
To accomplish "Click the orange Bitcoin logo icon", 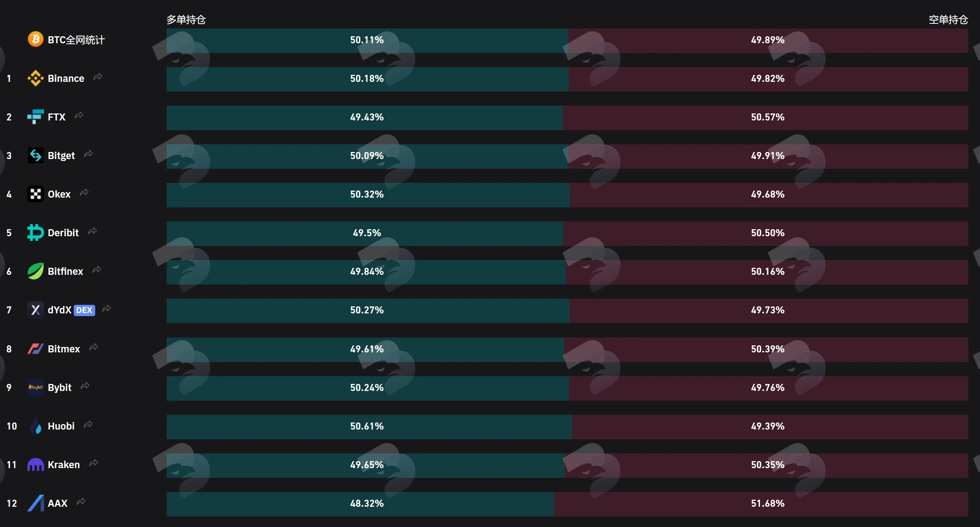I will click(x=36, y=39).
